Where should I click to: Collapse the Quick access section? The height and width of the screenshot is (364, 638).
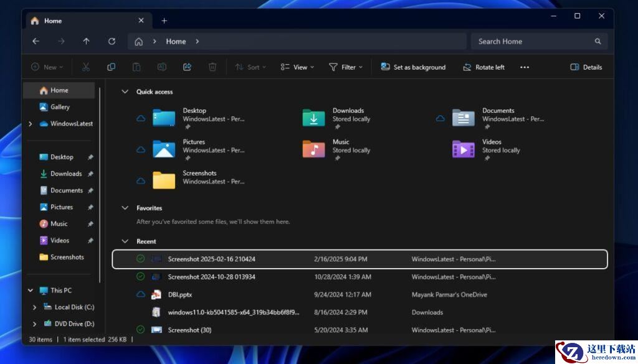pyautogui.click(x=125, y=92)
